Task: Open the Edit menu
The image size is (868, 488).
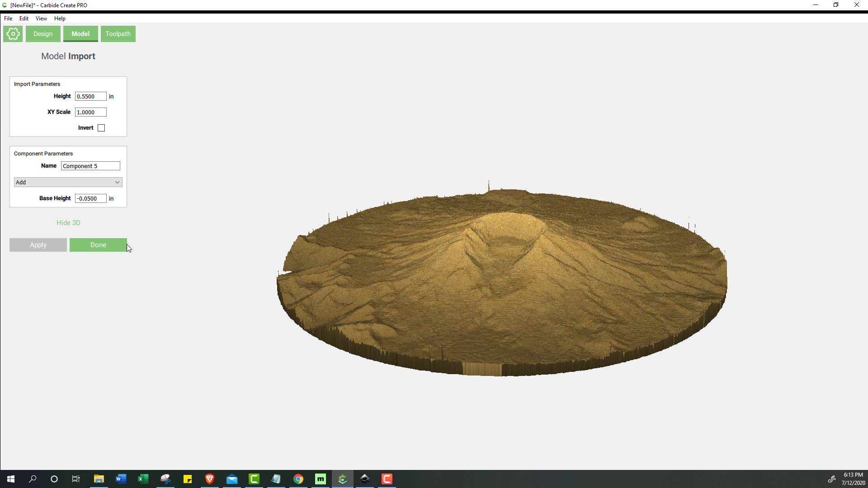Action: click(24, 19)
